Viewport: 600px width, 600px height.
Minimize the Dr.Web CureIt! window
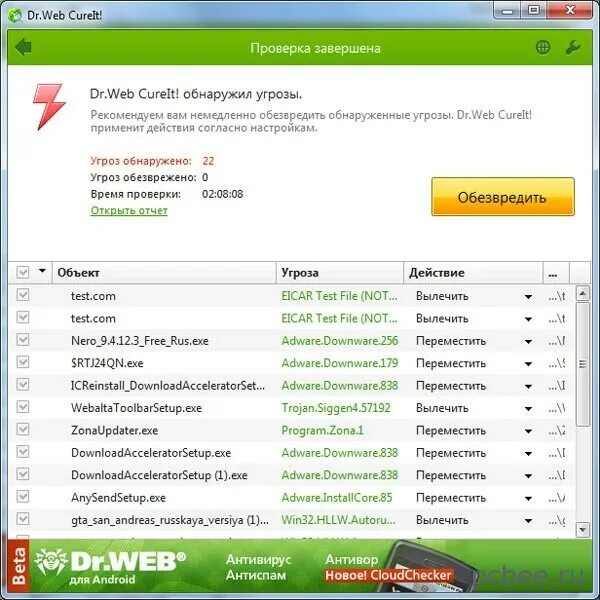click(507, 11)
